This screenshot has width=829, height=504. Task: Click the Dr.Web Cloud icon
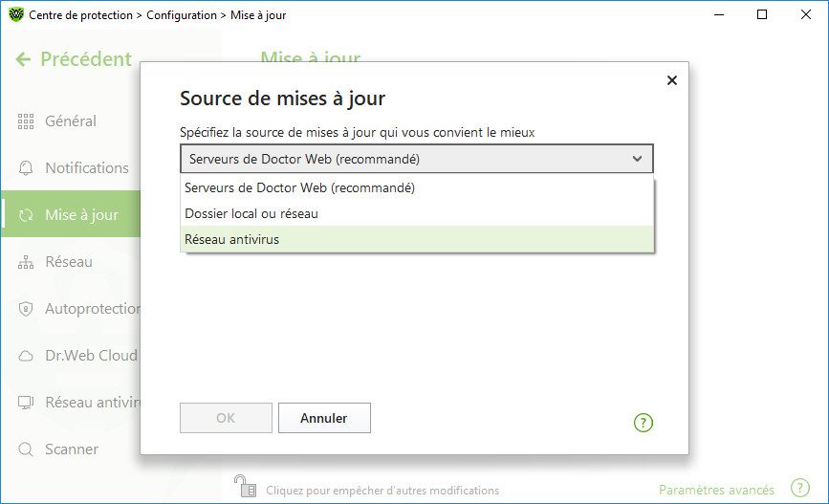26,356
